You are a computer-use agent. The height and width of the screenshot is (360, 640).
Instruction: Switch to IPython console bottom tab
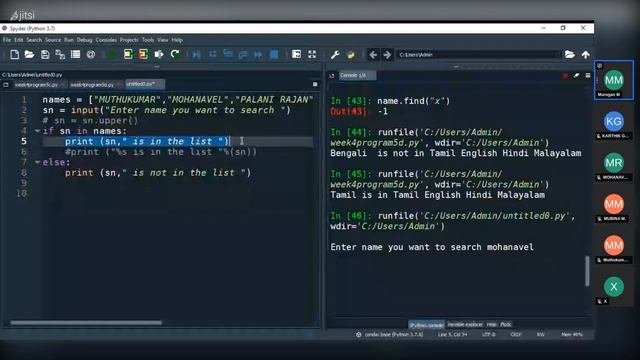tap(427, 325)
